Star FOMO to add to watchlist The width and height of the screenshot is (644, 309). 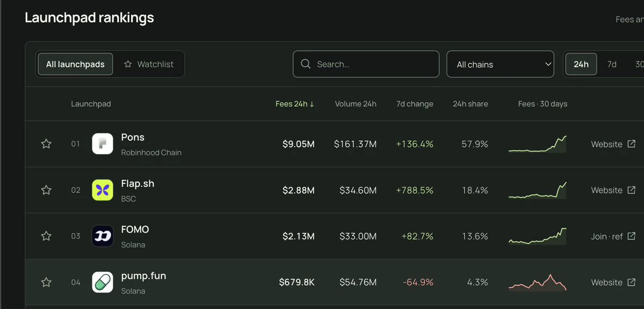click(x=46, y=236)
